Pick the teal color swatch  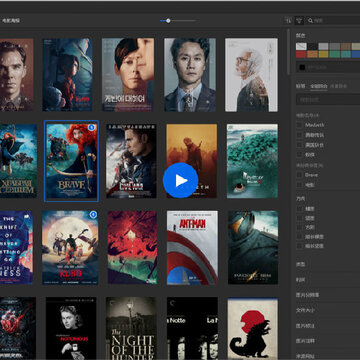(x=345, y=54)
